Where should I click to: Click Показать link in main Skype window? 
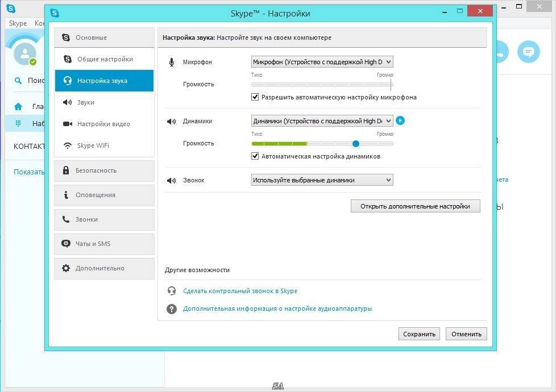29,172
